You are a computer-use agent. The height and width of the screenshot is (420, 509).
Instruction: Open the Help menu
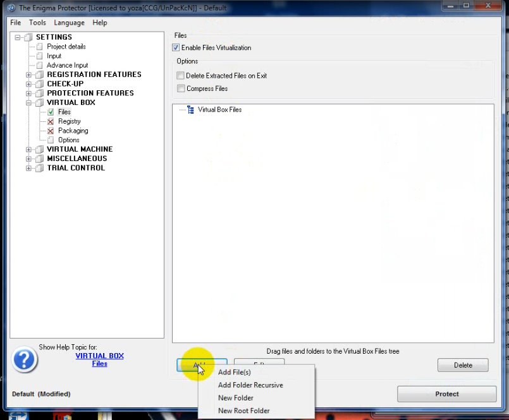(100, 23)
